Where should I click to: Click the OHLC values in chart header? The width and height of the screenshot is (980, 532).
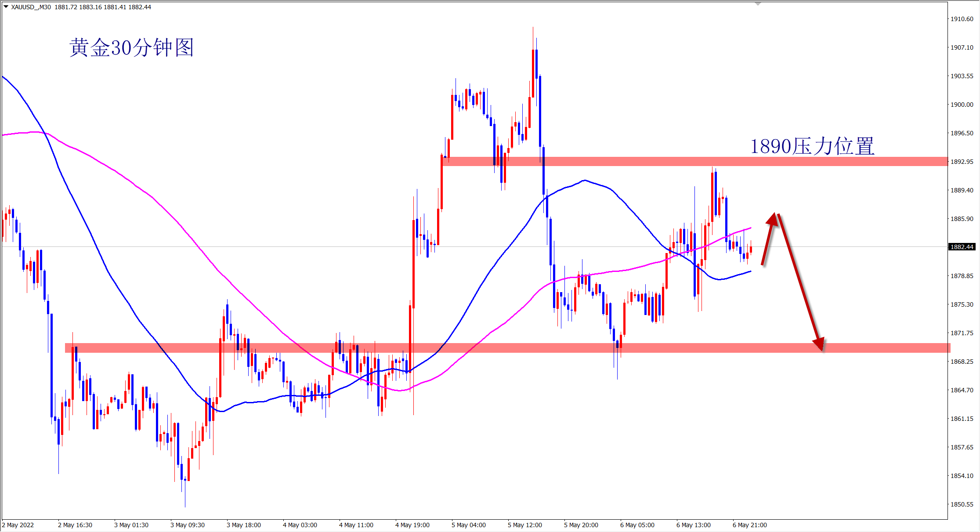[x=103, y=7]
